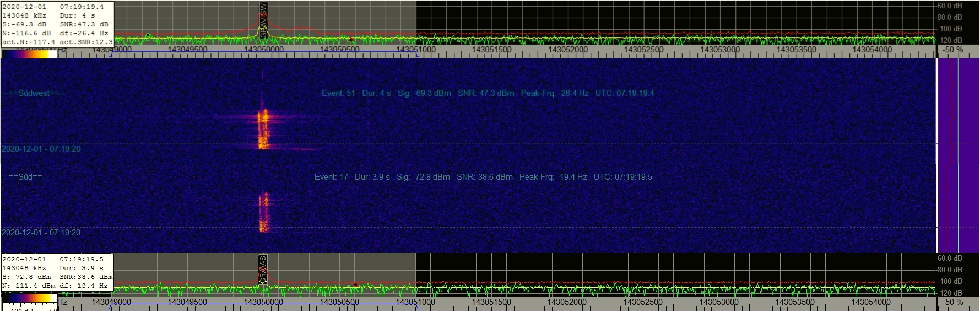Viewport: 980px width, 311px height.
Task: Click lower '2020-12-01 - 07:19:20' timestamp in Süd
Action: 41,233
